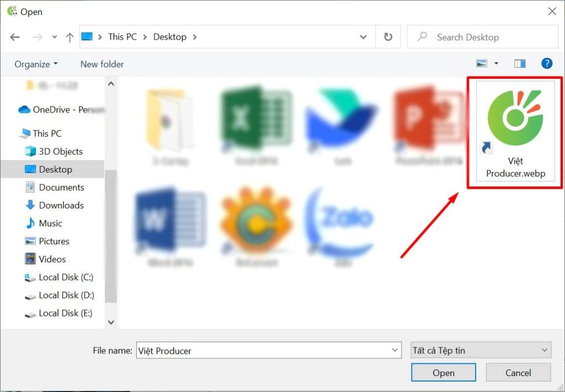The height and width of the screenshot is (392, 565).
Task: Expand the address bar history dropdown
Action: coord(363,37)
